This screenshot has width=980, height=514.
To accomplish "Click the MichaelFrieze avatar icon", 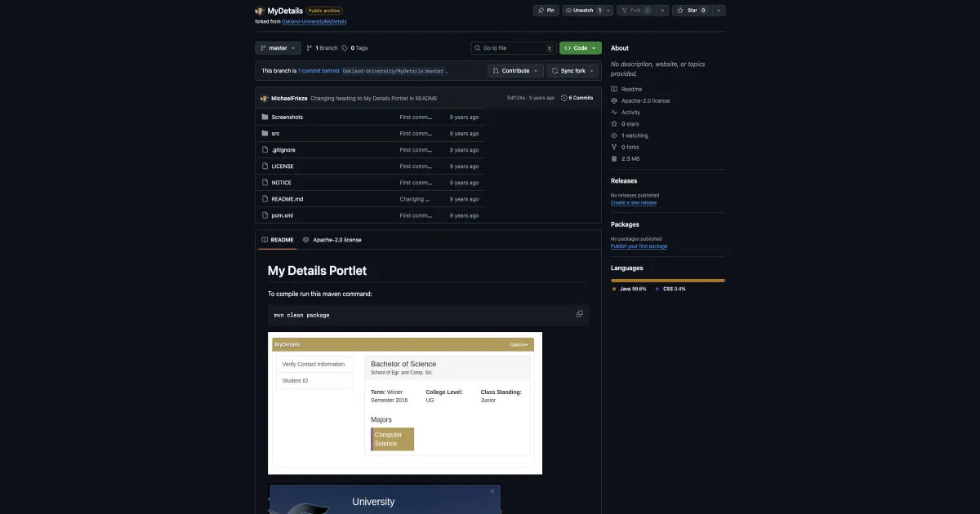I will 264,98.
